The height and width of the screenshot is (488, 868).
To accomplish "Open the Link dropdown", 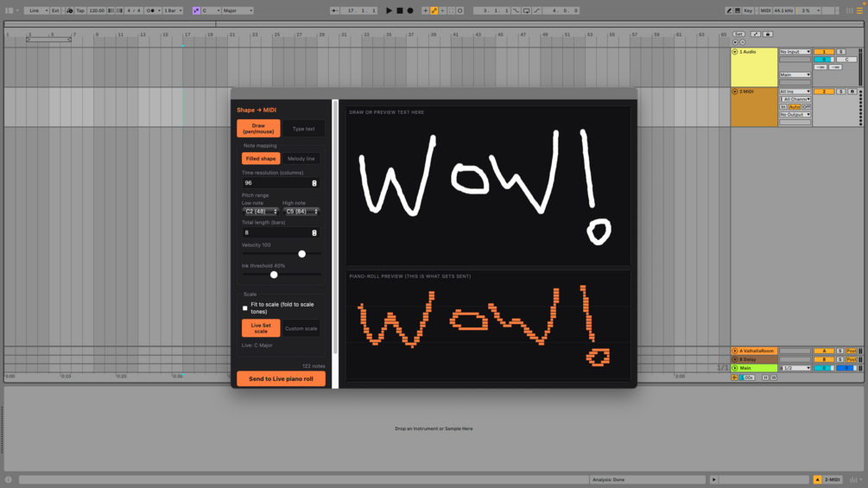I will click(36, 10).
